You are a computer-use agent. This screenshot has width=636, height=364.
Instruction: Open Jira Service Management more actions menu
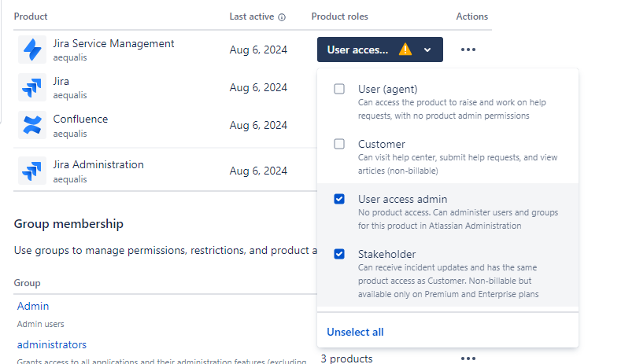pos(468,50)
